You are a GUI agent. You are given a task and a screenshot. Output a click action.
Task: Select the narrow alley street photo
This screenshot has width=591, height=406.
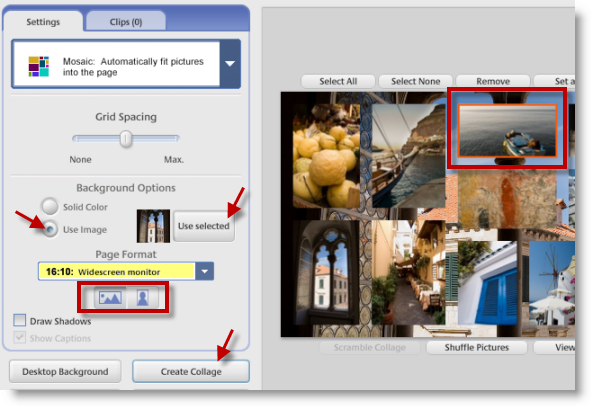pyautogui.click(x=409, y=273)
